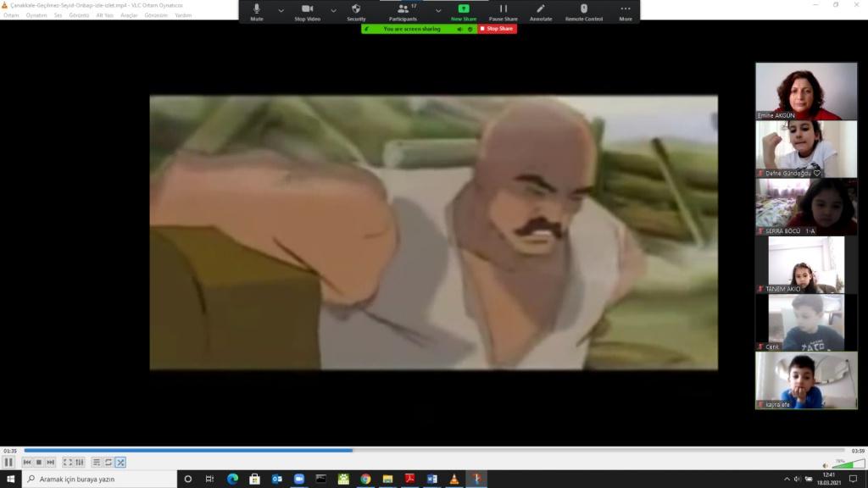Select SERRA BÖCÜ's video thumbnail

pos(806,207)
